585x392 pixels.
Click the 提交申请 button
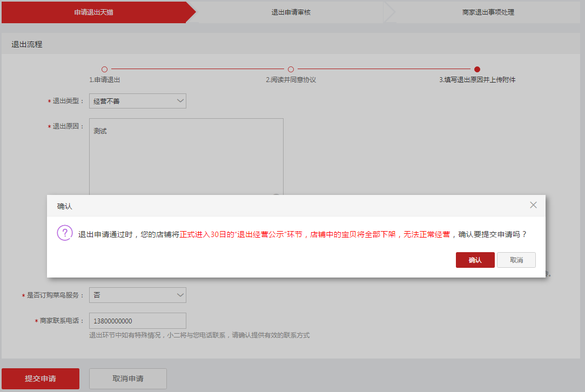coord(41,379)
